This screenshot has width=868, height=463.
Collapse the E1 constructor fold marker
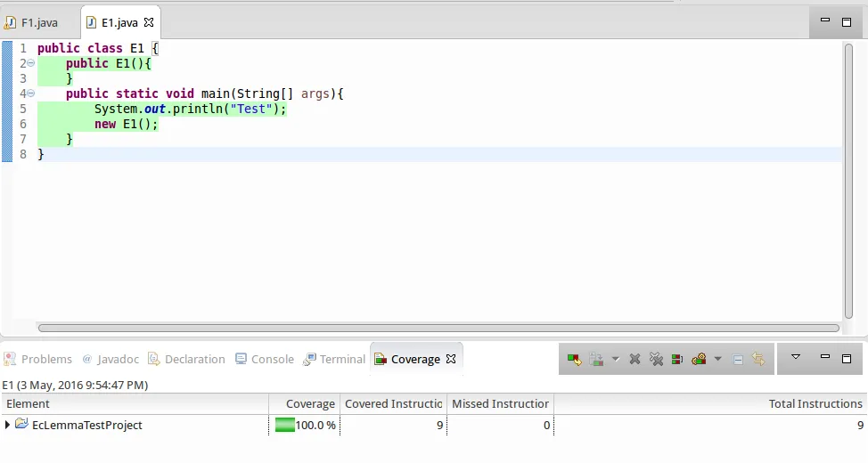[31, 63]
